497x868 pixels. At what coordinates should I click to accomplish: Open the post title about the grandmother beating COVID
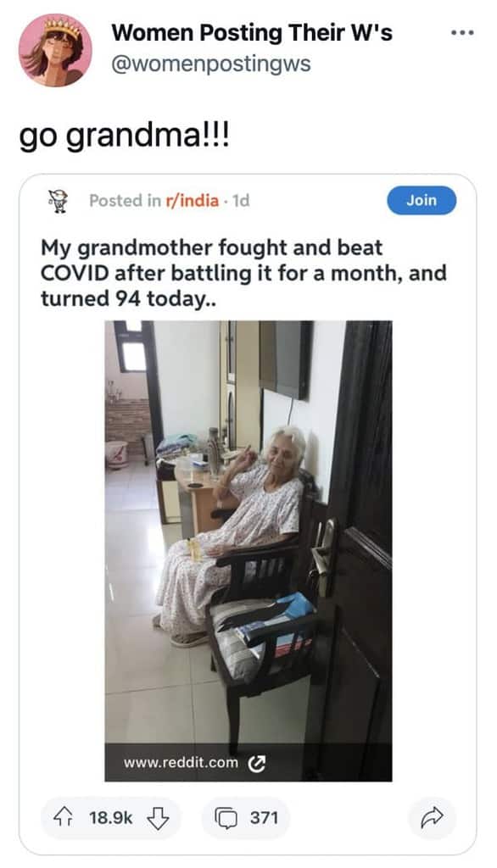tap(243, 274)
